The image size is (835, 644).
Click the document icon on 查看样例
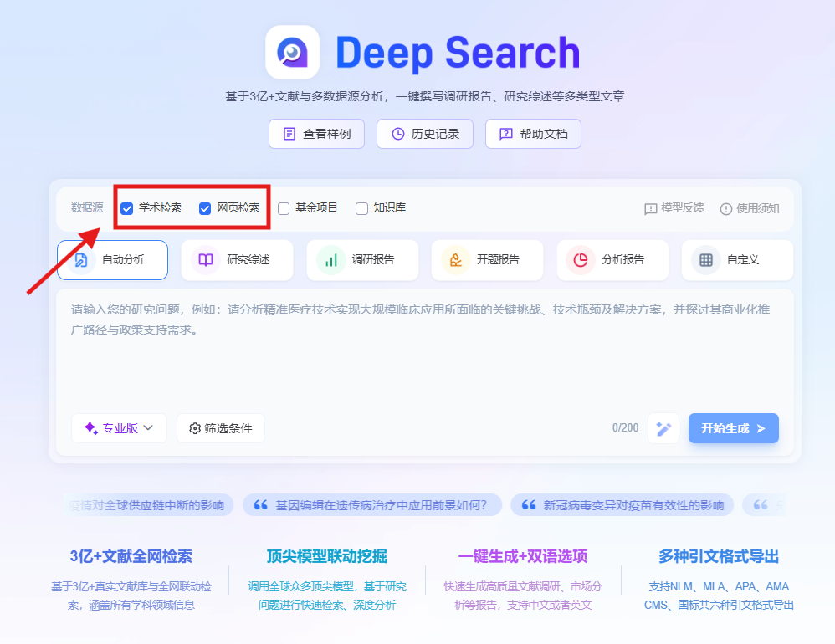click(289, 134)
